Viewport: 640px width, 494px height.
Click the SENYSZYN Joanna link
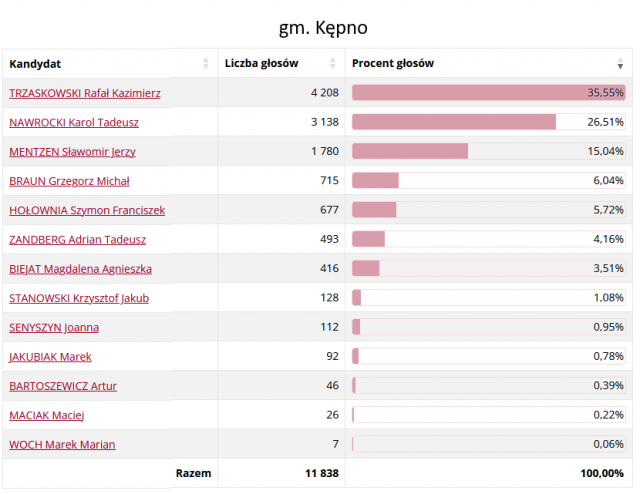click(54, 327)
